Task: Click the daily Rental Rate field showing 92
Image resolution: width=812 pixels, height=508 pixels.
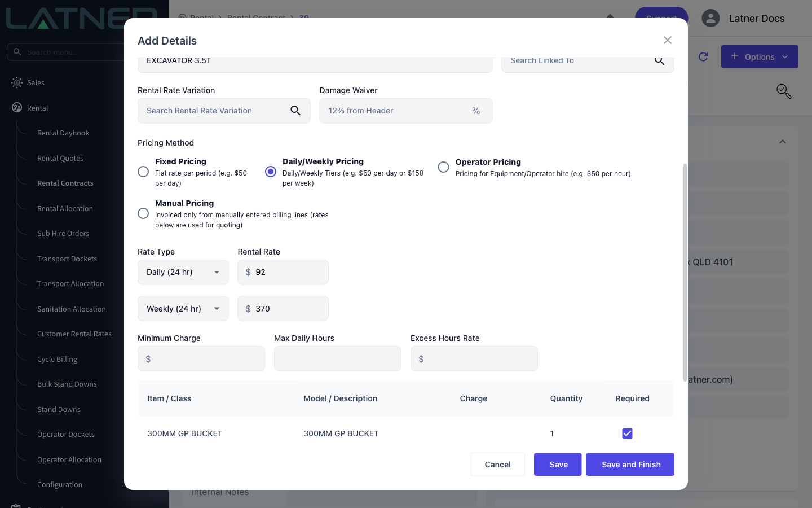Action: 283,272
